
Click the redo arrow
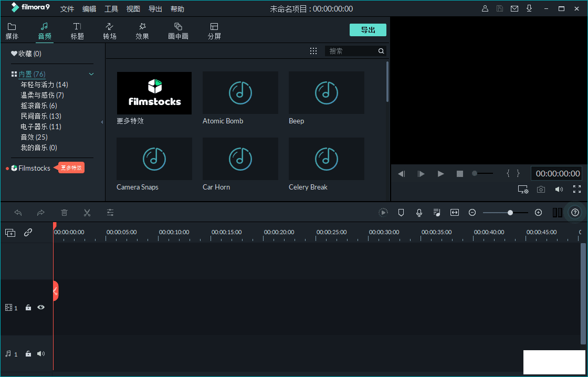pos(41,213)
